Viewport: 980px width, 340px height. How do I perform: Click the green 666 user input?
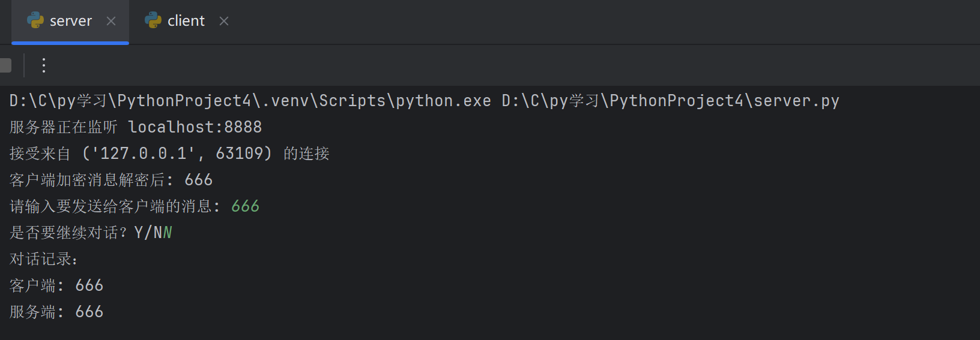(x=245, y=206)
